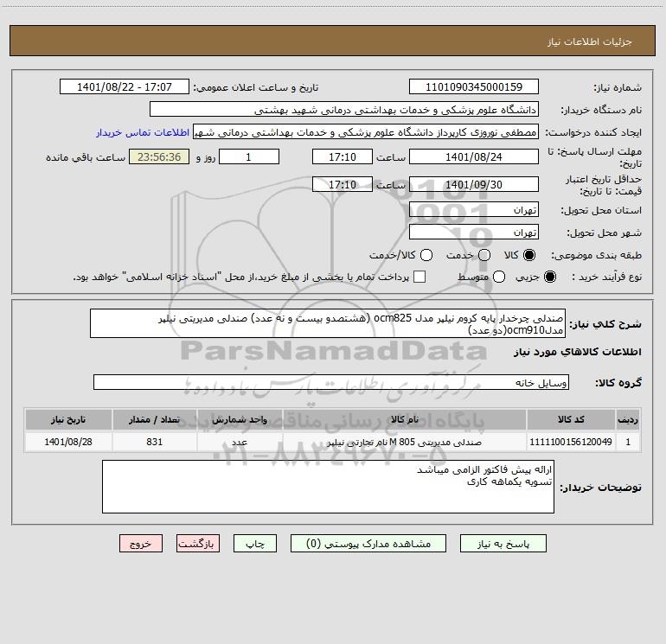This screenshot has width=666, height=644.
Task: Click the goods group field وسایل خانه
Action: pyautogui.click(x=331, y=382)
